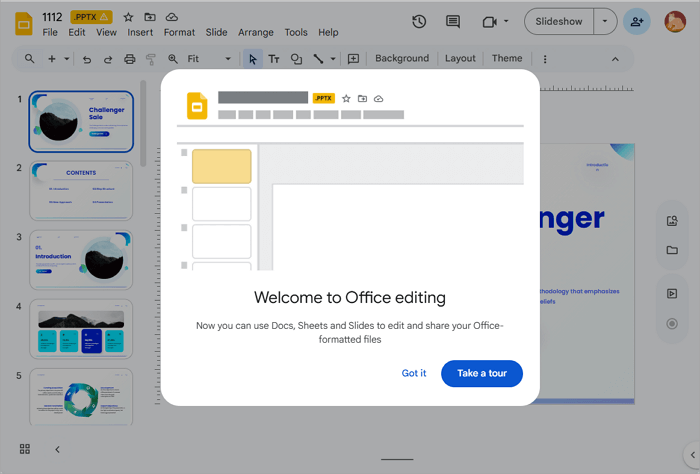
Task: Click the Redo arrow
Action: 108,59
